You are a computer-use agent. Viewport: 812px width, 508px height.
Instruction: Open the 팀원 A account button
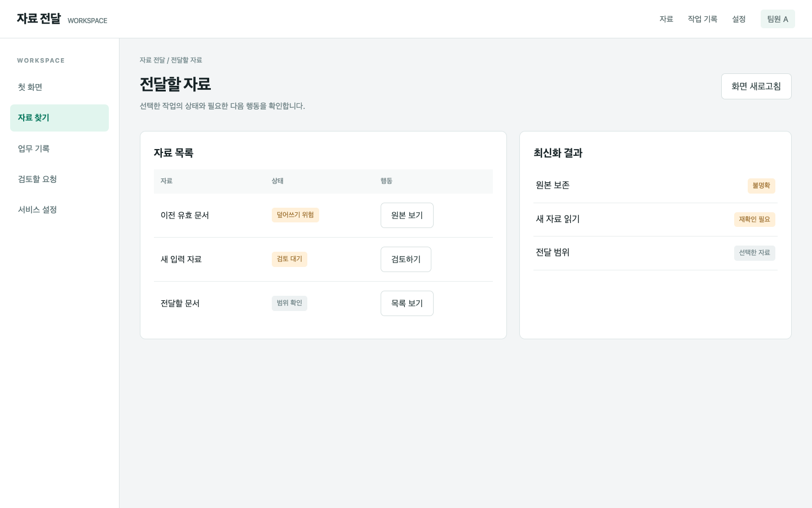778,19
